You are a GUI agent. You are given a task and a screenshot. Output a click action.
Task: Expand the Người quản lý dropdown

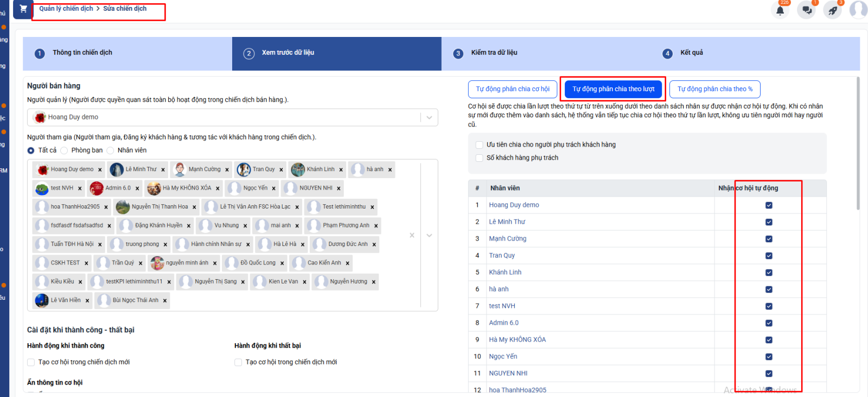429,117
